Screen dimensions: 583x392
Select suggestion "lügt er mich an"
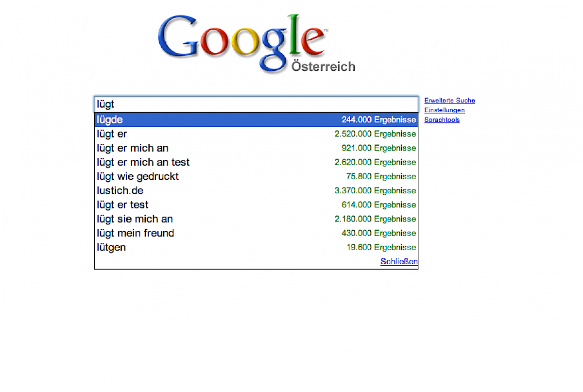(133, 148)
